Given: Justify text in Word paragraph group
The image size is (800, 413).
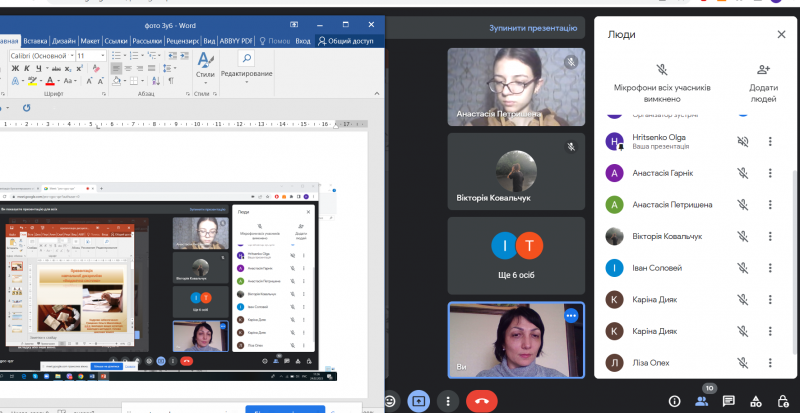Looking at the screenshot, I should coord(152,68).
